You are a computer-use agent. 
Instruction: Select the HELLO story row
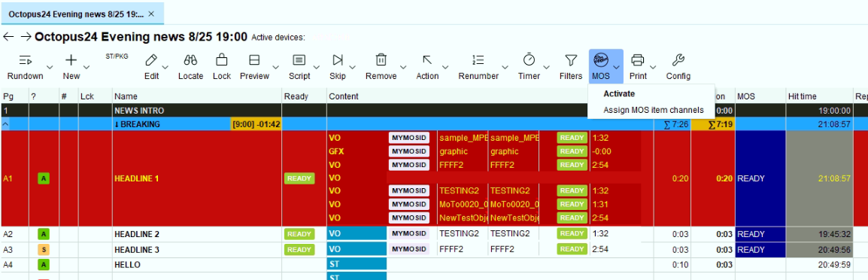click(x=434, y=265)
